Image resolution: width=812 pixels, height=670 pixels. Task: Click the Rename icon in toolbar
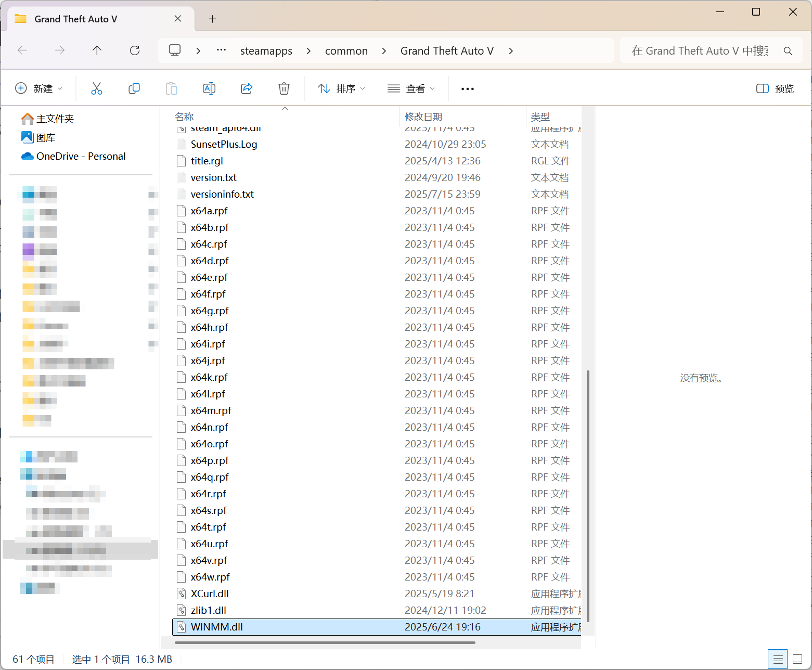[209, 88]
